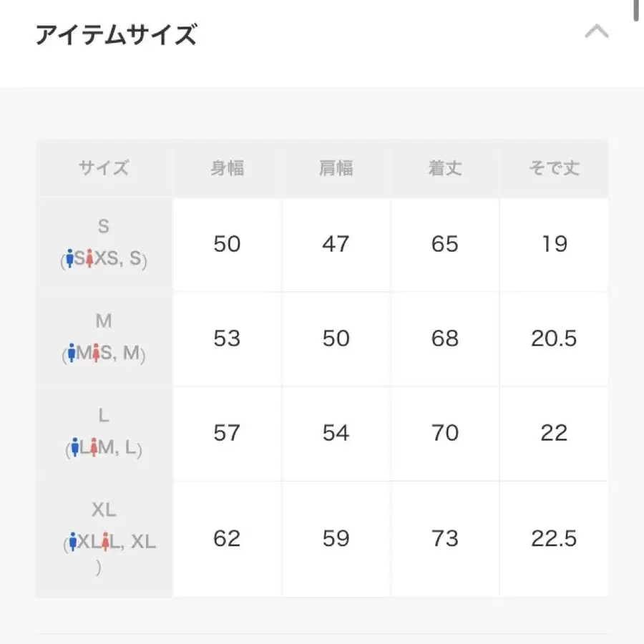The image size is (644, 644).
Task: Select the そで丈 column header
Action: click(553, 169)
